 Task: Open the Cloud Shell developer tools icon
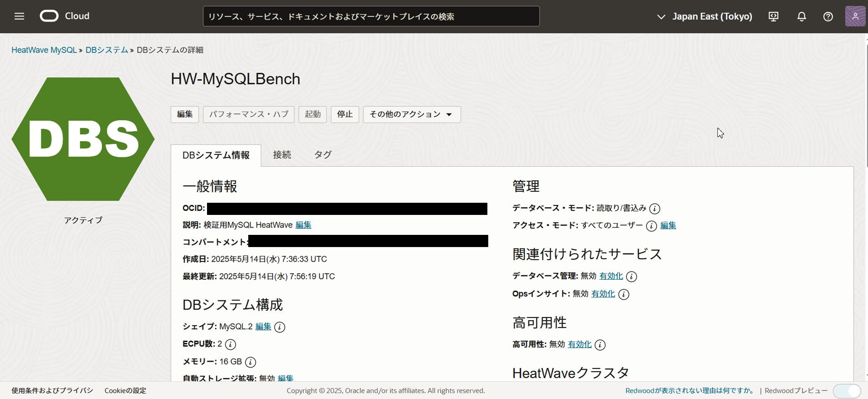(x=773, y=16)
